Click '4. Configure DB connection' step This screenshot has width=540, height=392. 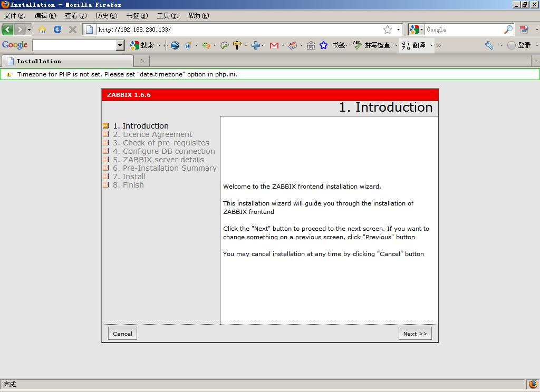[164, 151]
